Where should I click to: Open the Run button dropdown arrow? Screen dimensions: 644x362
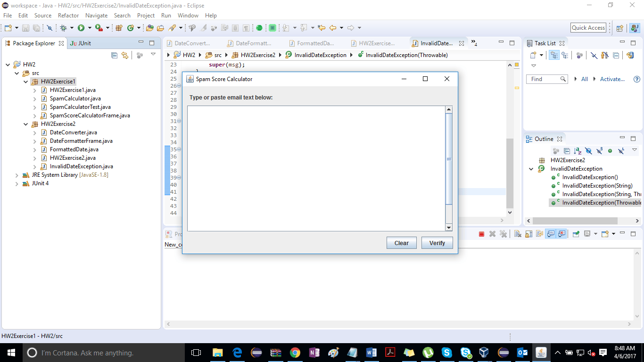[x=89, y=28]
